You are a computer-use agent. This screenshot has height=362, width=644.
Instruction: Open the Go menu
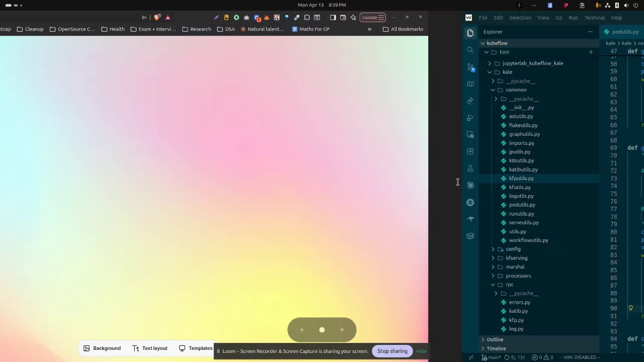559,18
